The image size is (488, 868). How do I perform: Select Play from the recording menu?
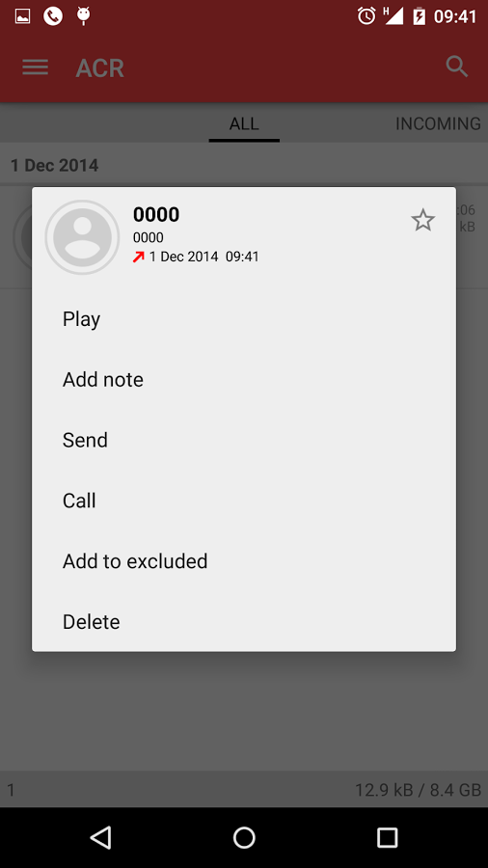click(244, 319)
